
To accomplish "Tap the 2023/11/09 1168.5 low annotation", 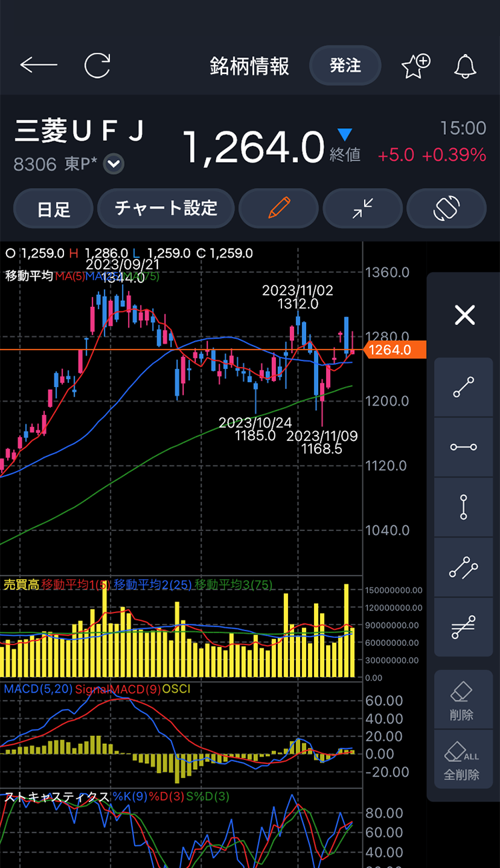I will (x=322, y=442).
